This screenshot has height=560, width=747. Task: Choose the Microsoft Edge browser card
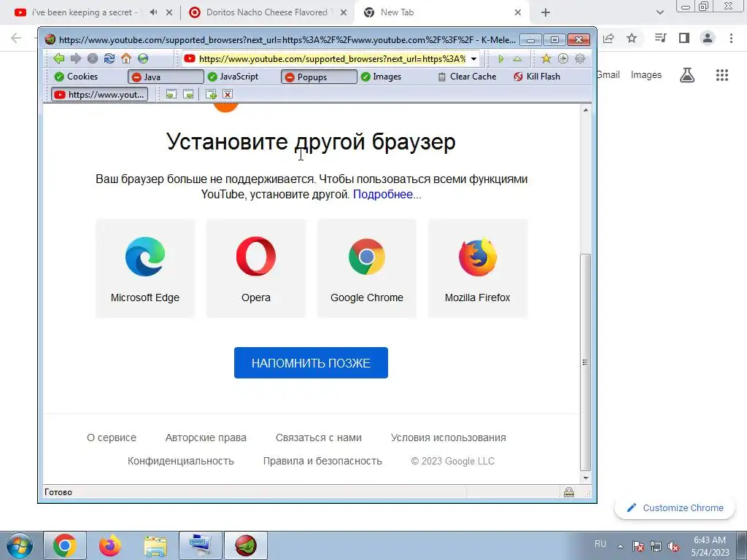[x=145, y=268]
